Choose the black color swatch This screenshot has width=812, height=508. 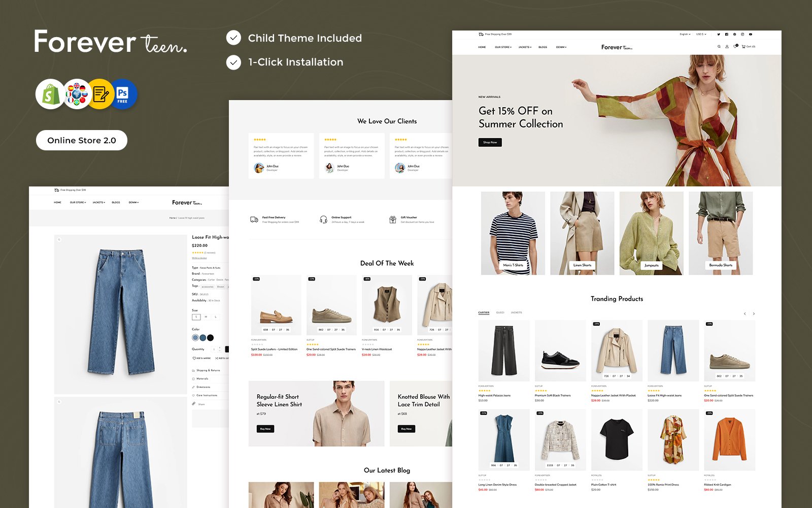[211, 338]
